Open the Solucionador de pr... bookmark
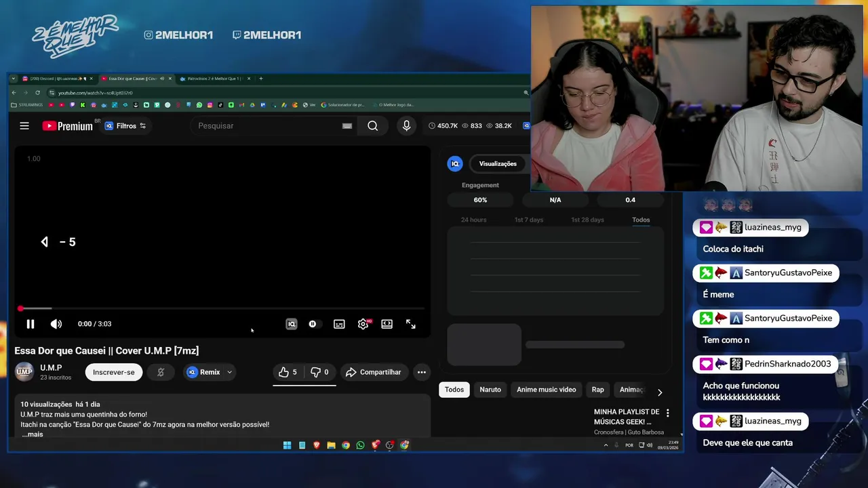Image resolution: width=868 pixels, height=488 pixels. pyautogui.click(x=342, y=105)
